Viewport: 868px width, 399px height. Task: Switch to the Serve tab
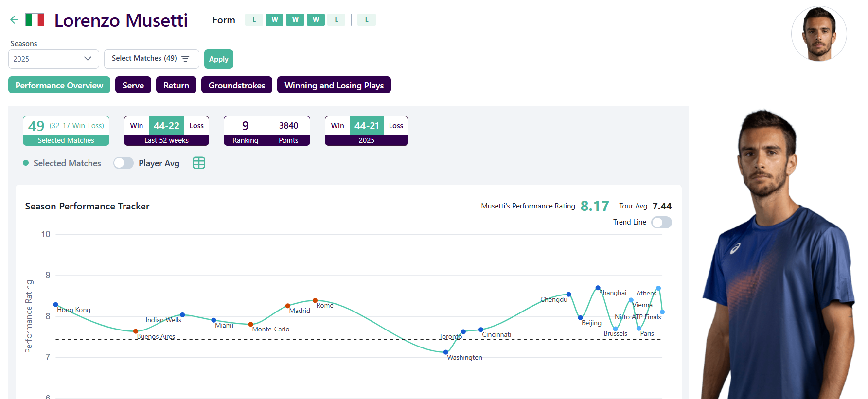133,85
